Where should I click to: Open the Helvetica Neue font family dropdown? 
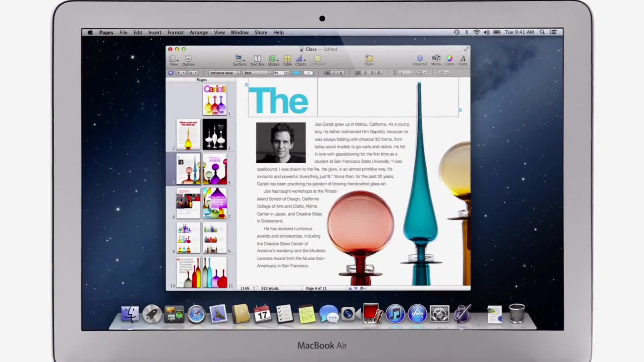pyautogui.click(x=224, y=73)
